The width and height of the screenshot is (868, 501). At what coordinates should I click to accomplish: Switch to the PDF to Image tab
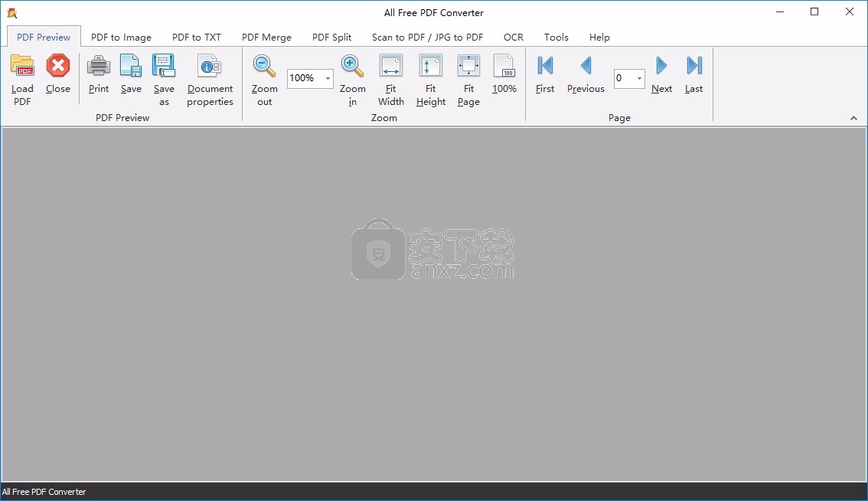(121, 37)
